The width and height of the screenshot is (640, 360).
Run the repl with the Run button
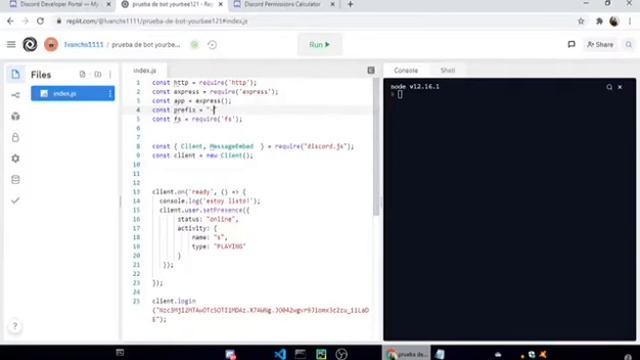320,44
